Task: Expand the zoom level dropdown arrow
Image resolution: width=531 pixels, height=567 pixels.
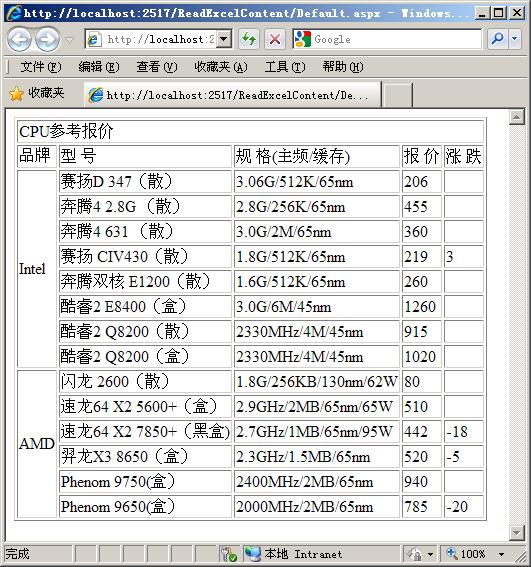Action: click(x=501, y=554)
